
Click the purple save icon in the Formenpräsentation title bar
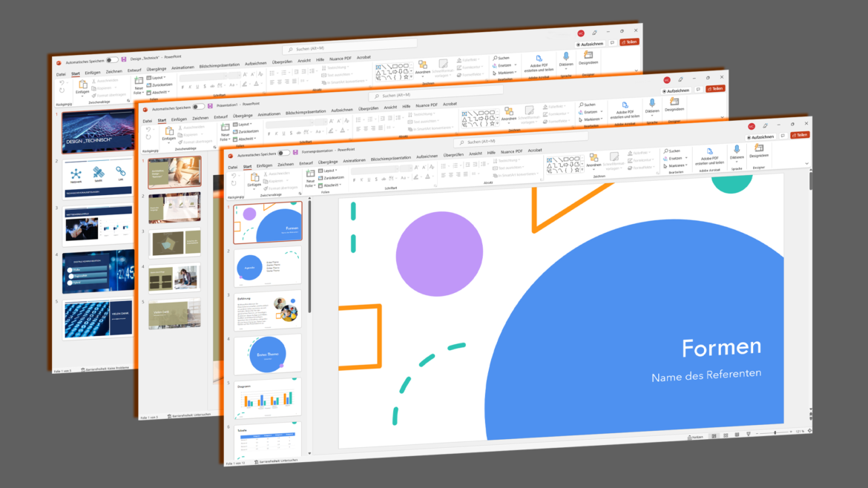tap(295, 152)
